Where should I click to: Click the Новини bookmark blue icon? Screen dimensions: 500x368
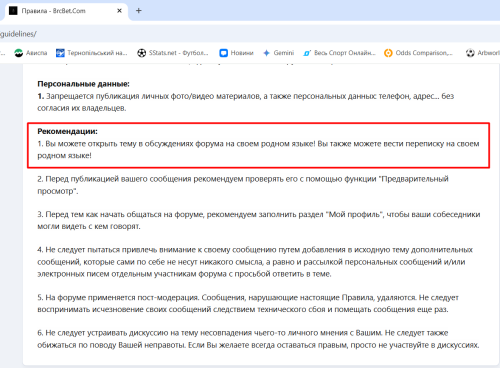point(223,53)
